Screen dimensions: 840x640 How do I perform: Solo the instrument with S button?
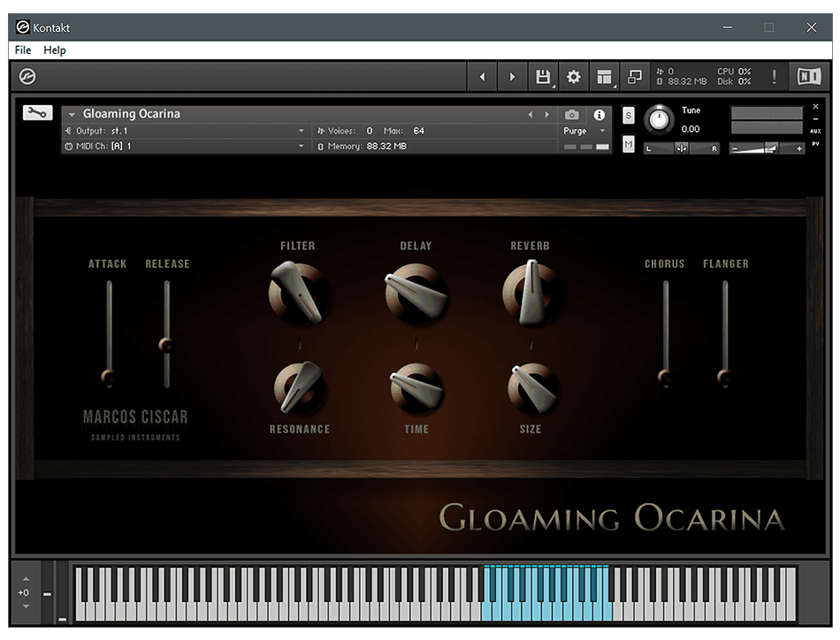[629, 116]
